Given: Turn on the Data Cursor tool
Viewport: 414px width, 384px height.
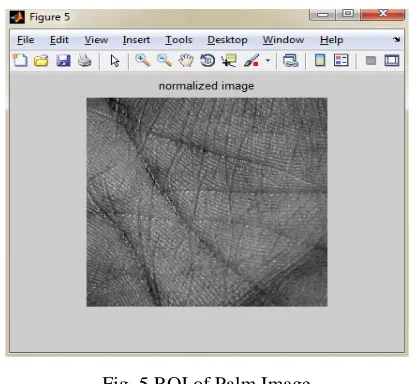Looking at the screenshot, I should coord(229,61).
